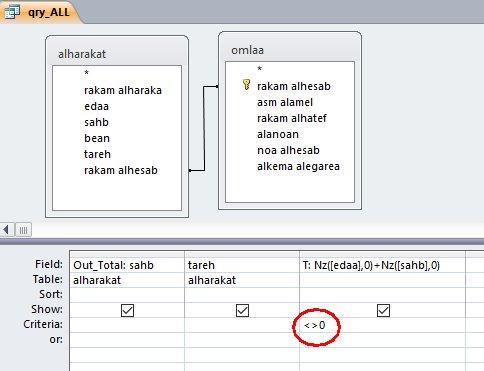Image resolution: width=484 pixels, height=371 pixels.
Task: Click the qry_ALL query tab icon
Action: [12, 12]
